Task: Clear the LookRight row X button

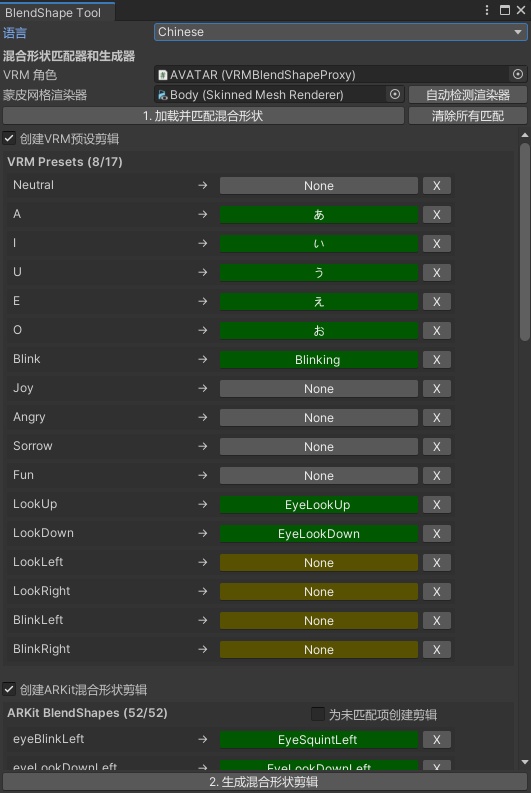Action: [x=436, y=592]
